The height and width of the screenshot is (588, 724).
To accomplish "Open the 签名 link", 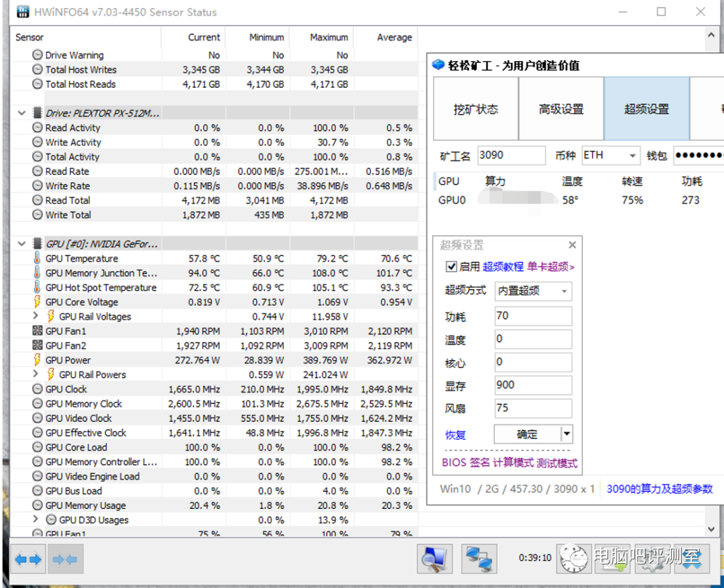I will [x=479, y=463].
